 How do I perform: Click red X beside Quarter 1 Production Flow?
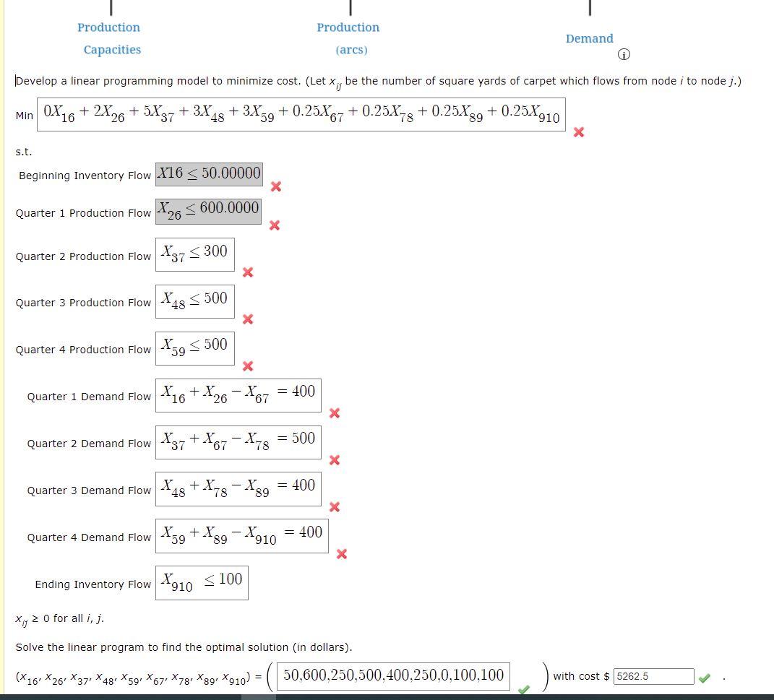pos(274,225)
